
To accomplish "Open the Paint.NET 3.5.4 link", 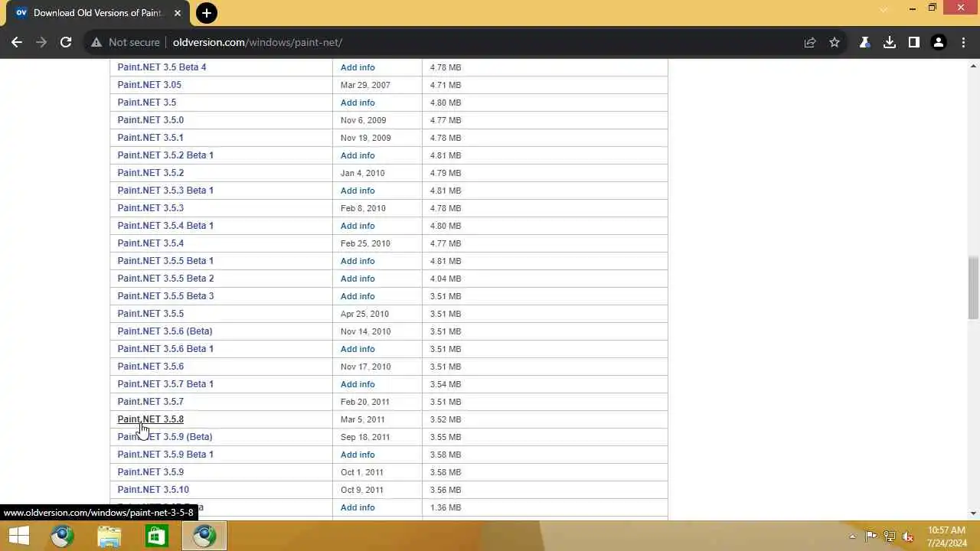I will point(150,243).
